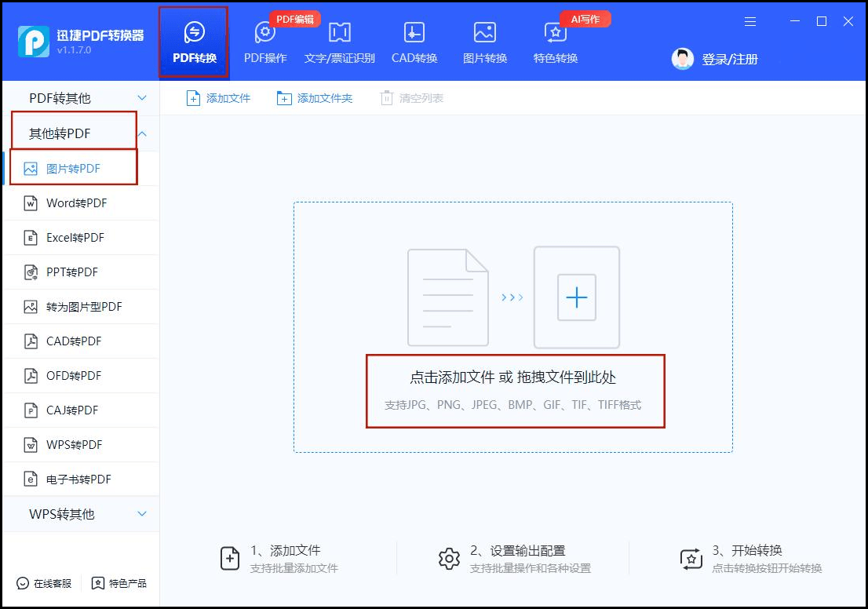Viewport: 868px width, 609px height.
Task: Open the hamburger menu at top right
Action: click(750, 22)
